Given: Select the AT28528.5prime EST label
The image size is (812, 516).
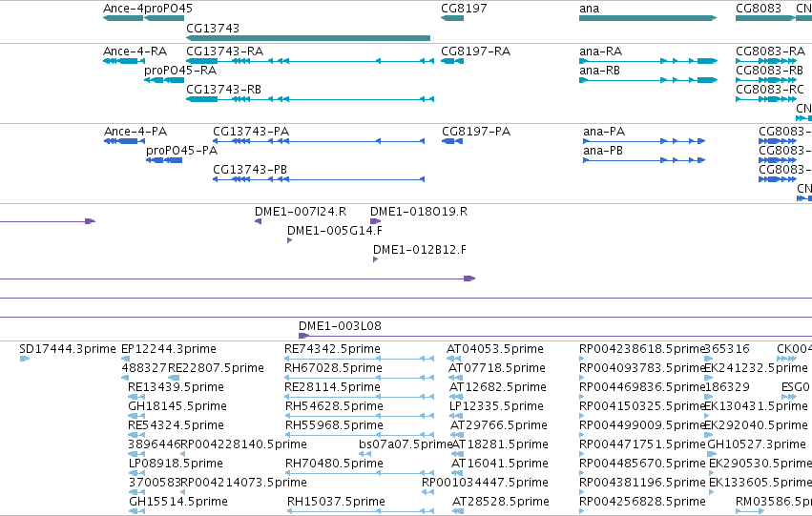Looking at the screenshot, I should [501, 502].
